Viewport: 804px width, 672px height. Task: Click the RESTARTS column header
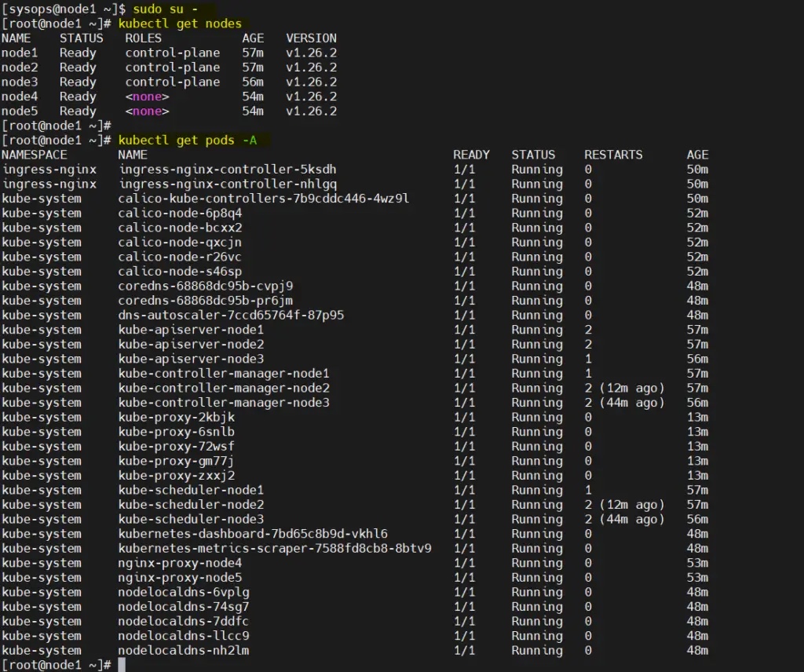point(613,155)
